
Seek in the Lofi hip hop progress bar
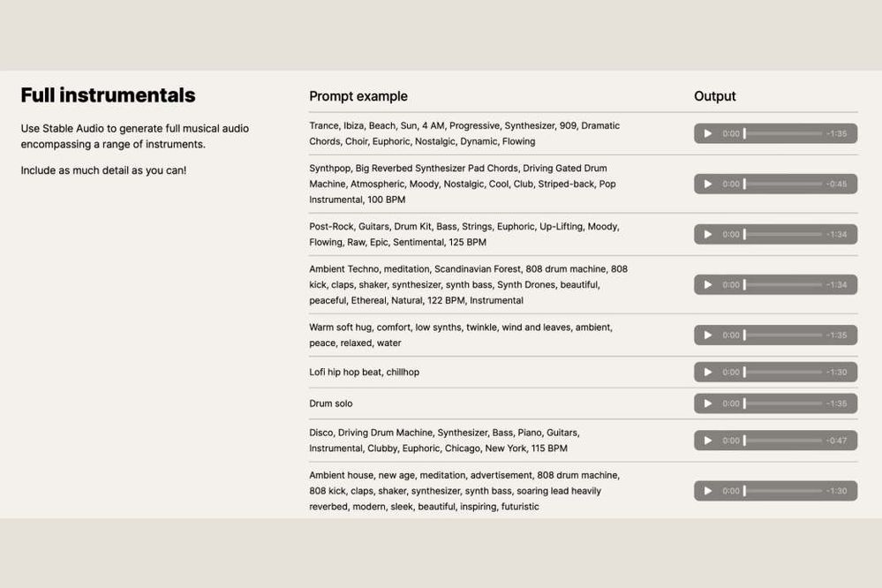pyautogui.click(x=782, y=372)
